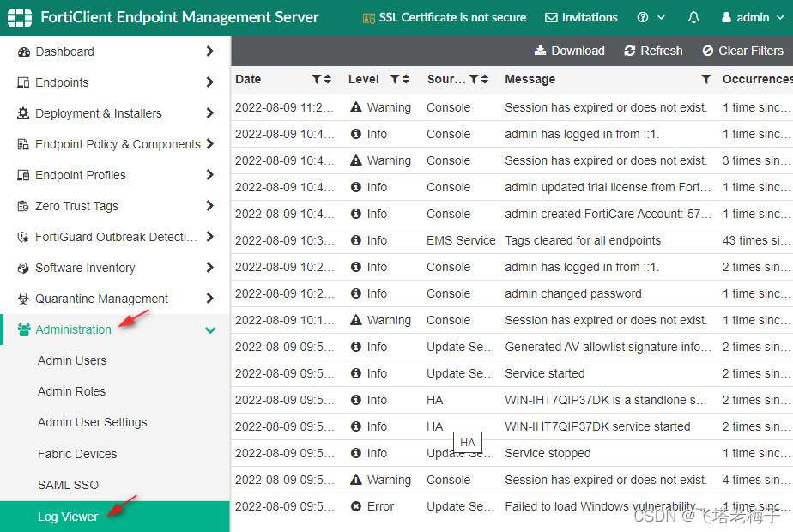Viewport: 793px width, 532px height.
Task: Click the Error level cell
Action: 372,506
